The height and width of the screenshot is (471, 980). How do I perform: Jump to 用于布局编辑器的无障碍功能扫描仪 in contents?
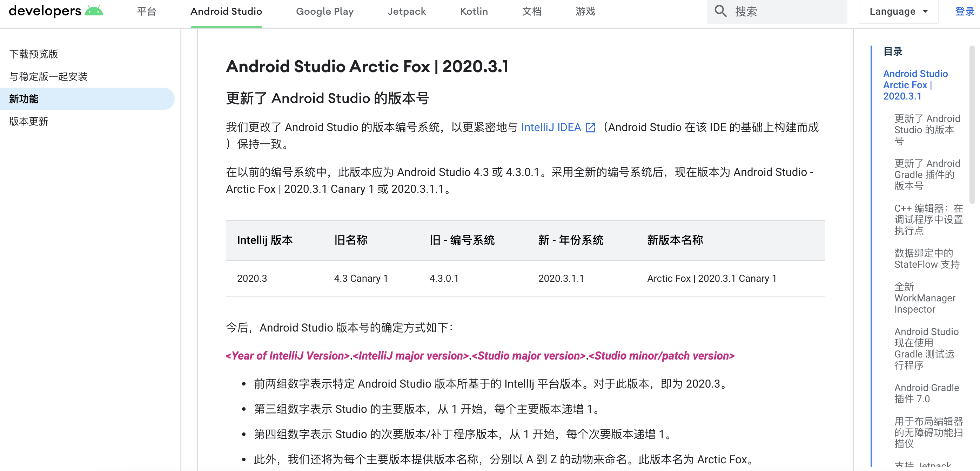click(928, 432)
